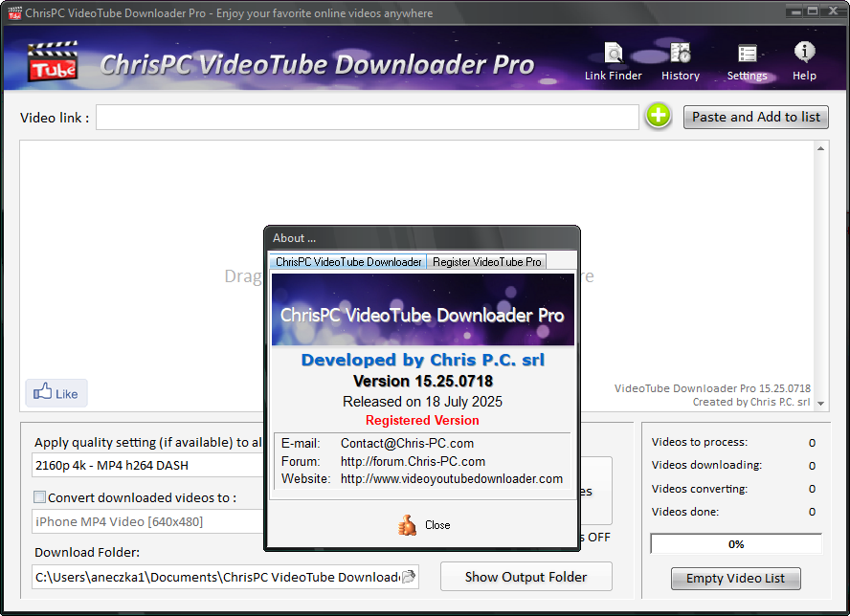Click Show Output Folder button
This screenshot has height=616, width=850.
pos(526,577)
